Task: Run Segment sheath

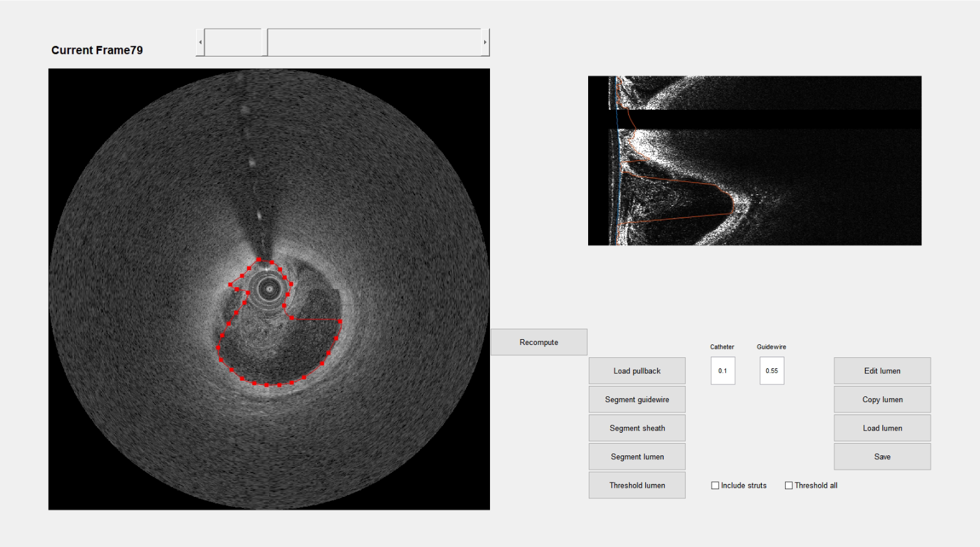Action: [637, 428]
